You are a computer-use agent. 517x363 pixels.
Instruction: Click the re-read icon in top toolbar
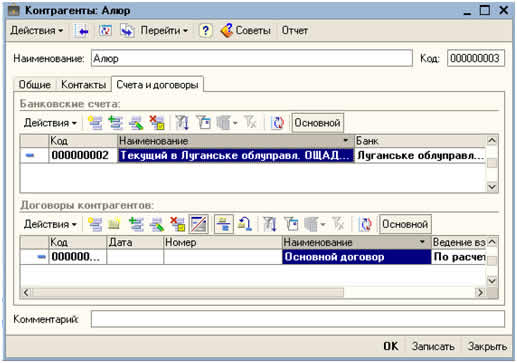pyautogui.click(x=105, y=31)
